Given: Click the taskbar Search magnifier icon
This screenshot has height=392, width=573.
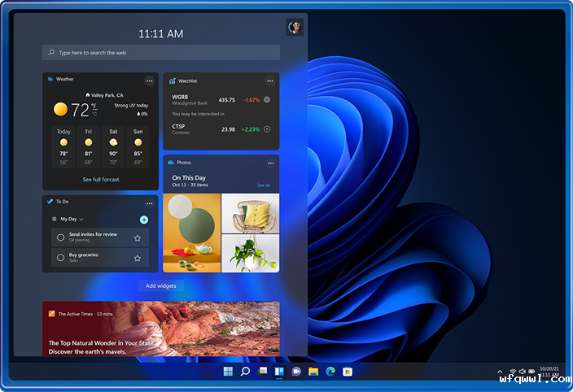Looking at the screenshot, I should [x=244, y=372].
